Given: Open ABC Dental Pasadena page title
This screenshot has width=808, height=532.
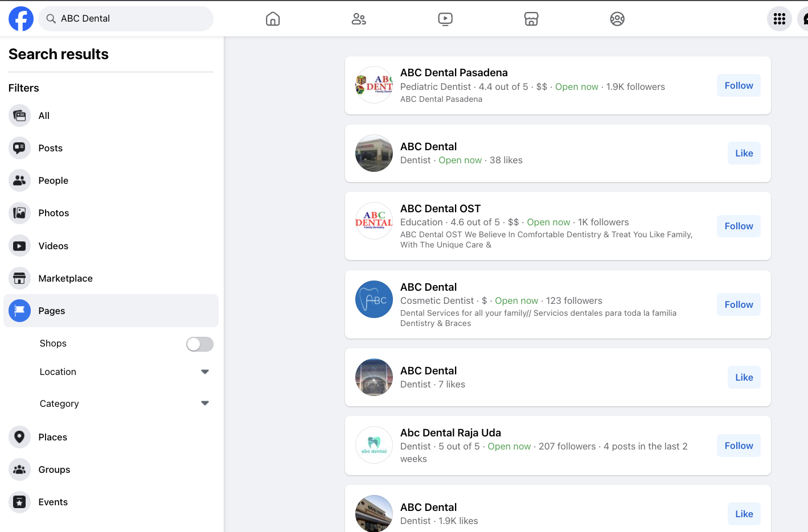Looking at the screenshot, I should coord(454,72).
